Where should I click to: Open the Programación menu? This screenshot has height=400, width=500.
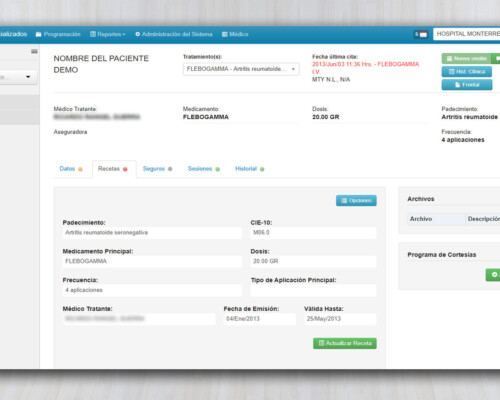coord(58,34)
